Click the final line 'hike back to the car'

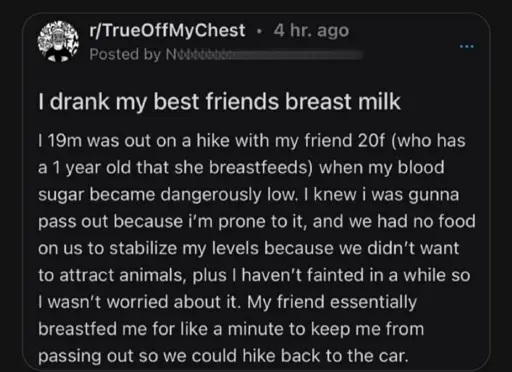point(223,356)
